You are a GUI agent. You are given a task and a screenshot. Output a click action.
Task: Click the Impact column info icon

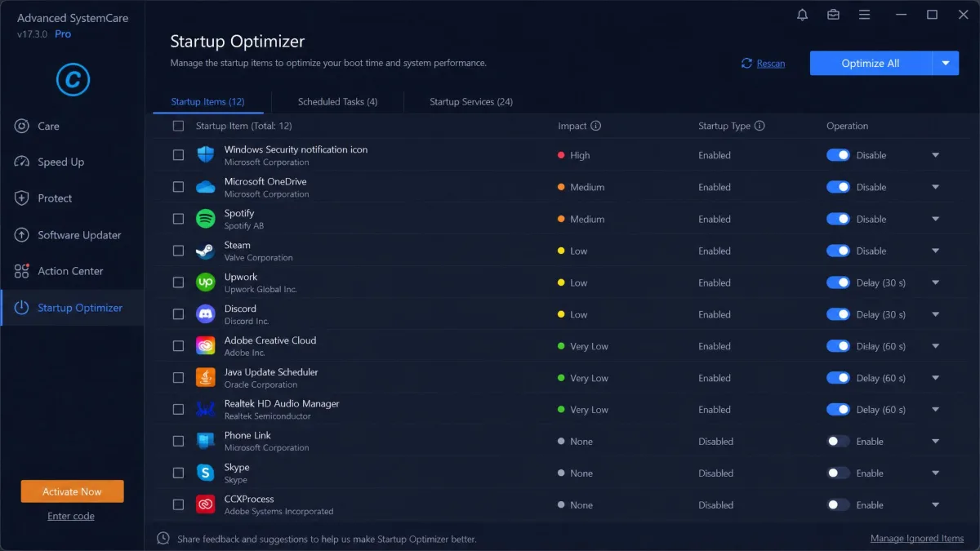point(595,126)
